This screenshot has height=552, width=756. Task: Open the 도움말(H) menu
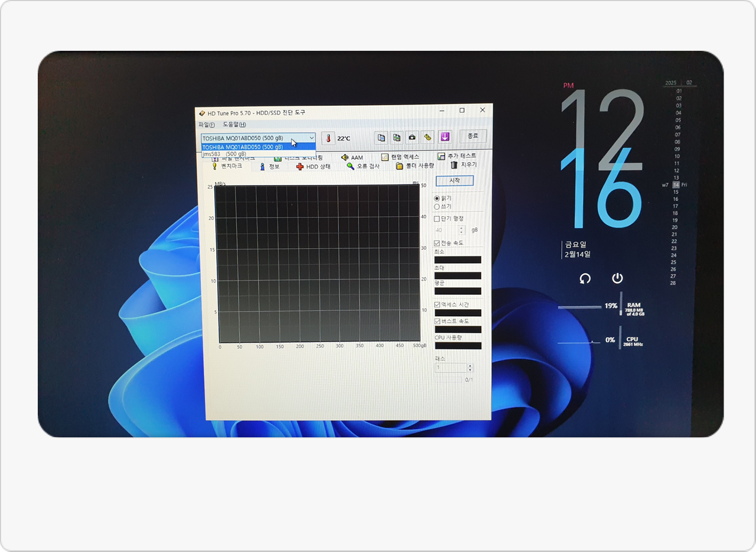click(x=234, y=125)
